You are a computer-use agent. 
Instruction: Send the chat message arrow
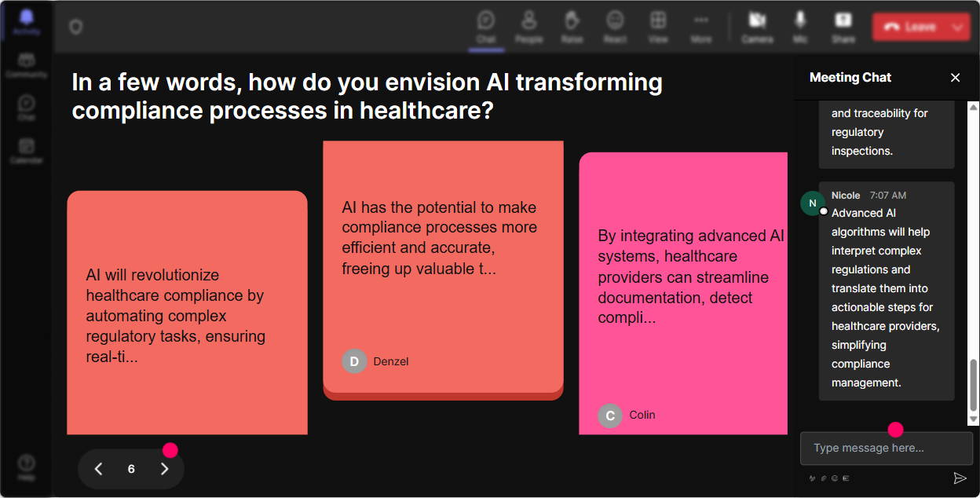(x=960, y=478)
